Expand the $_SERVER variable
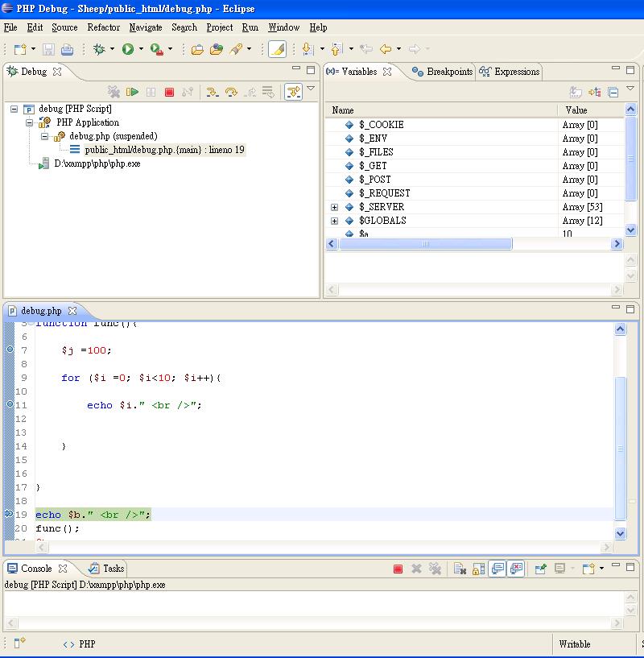 coord(334,207)
